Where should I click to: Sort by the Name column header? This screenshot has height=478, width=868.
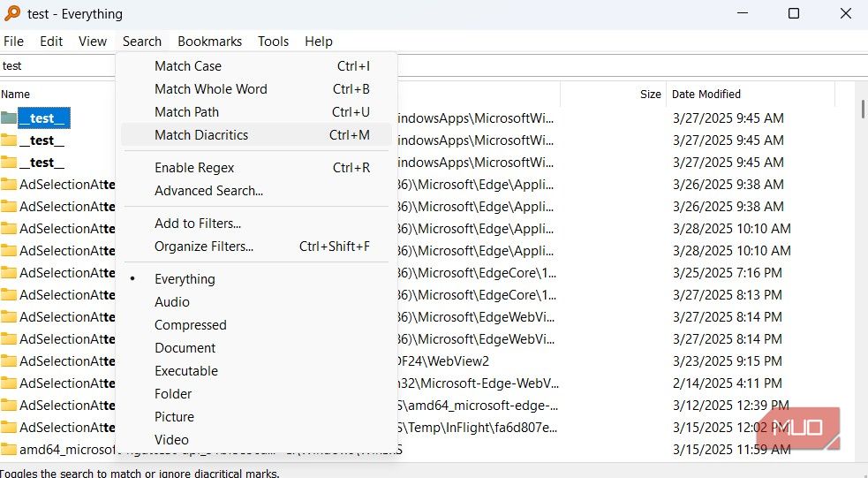coord(16,95)
